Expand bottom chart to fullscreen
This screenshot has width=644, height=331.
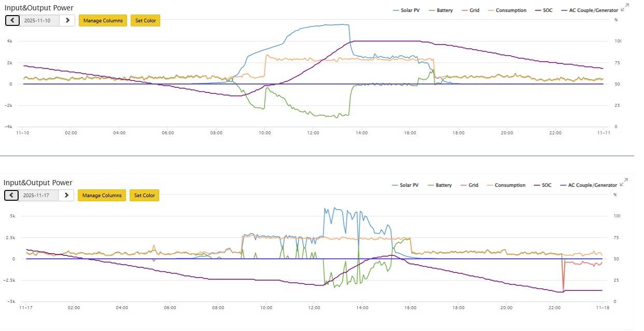624,182
